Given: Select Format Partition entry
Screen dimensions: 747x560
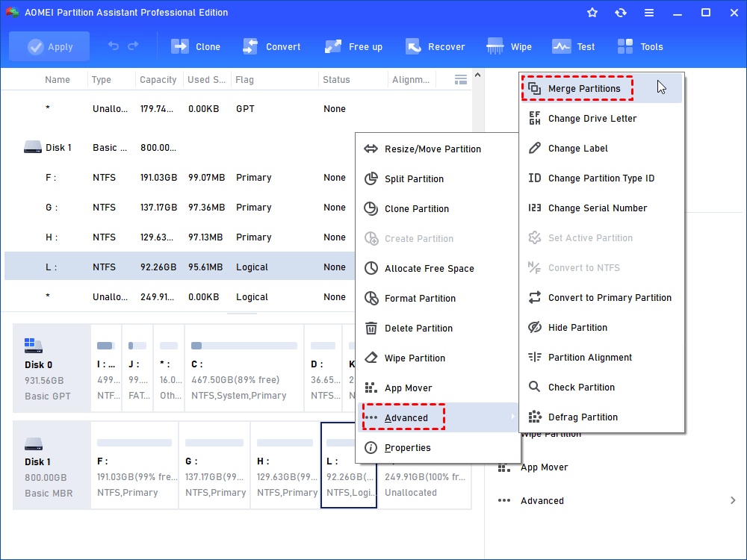Looking at the screenshot, I should (437, 298).
